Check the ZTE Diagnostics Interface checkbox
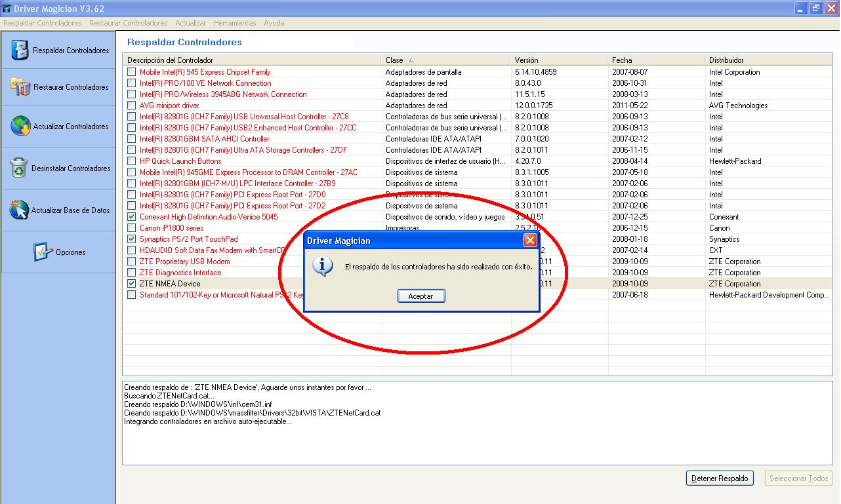Screen dimensions: 841x504 pyautogui.click(x=132, y=273)
